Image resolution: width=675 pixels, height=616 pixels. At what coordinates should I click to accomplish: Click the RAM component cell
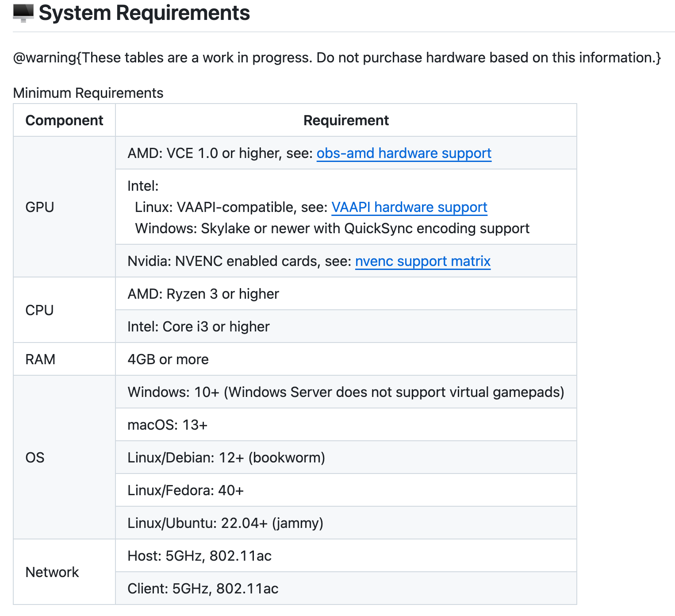click(x=65, y=359)
